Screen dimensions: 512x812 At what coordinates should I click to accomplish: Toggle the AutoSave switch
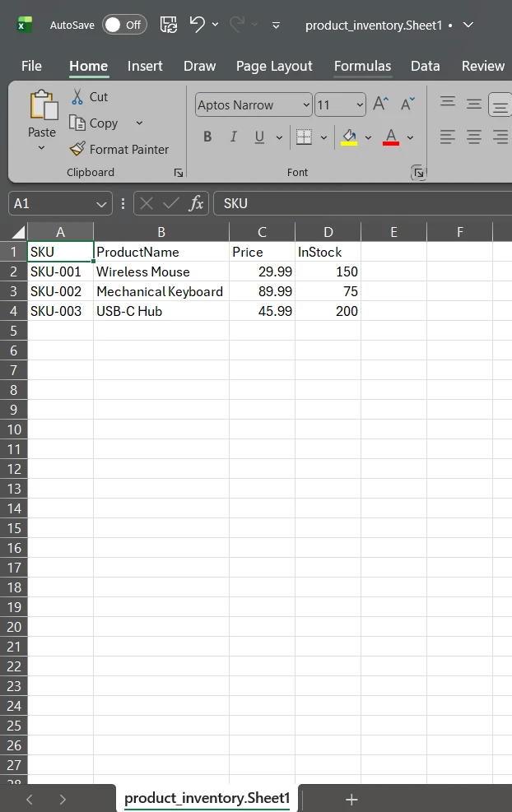[124, 25]
